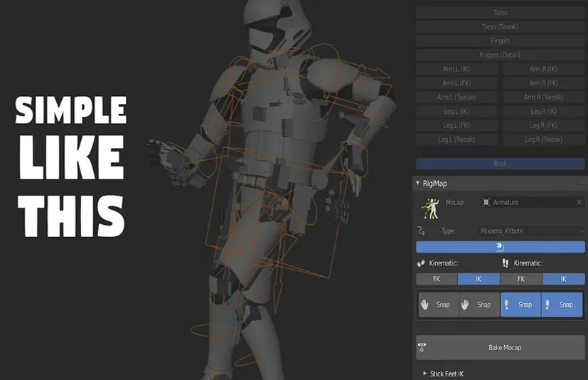Screen dimensions: 588x380
Task: Toggle the Arm.R (Tweak) layer
Action: point(544,97)
